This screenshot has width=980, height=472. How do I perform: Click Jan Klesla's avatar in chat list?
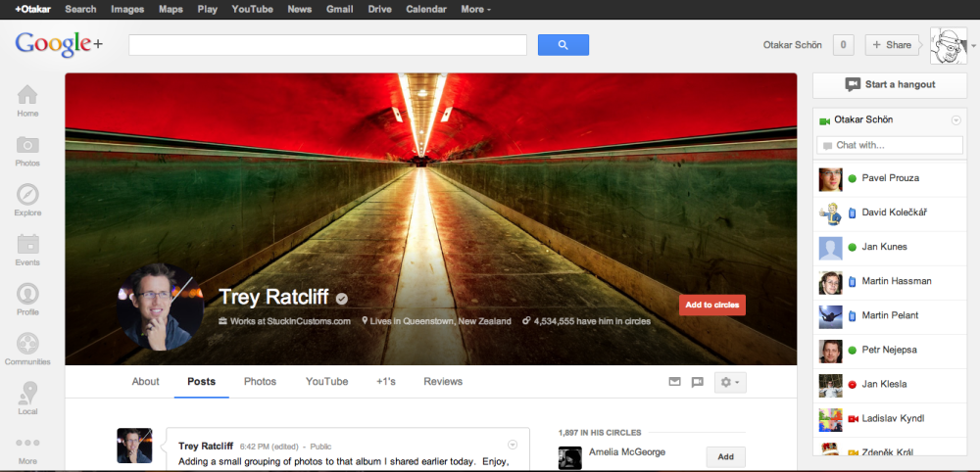[x=831, y=385]
